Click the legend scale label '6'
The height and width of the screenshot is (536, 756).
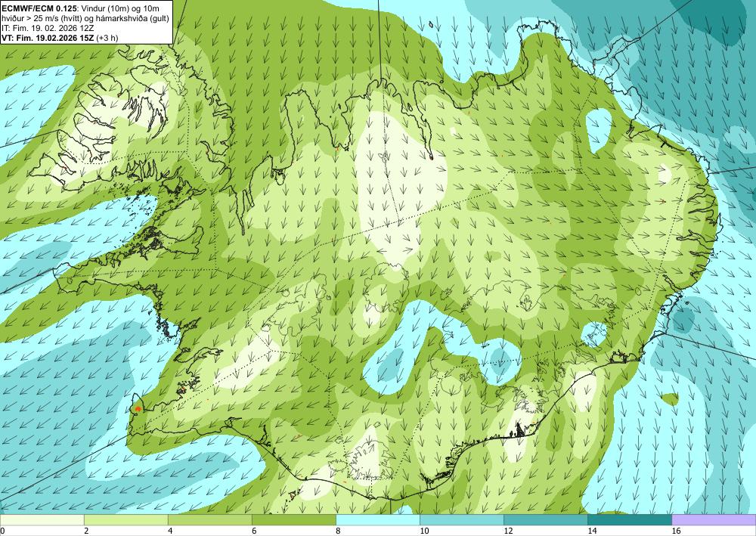(254, 531)
